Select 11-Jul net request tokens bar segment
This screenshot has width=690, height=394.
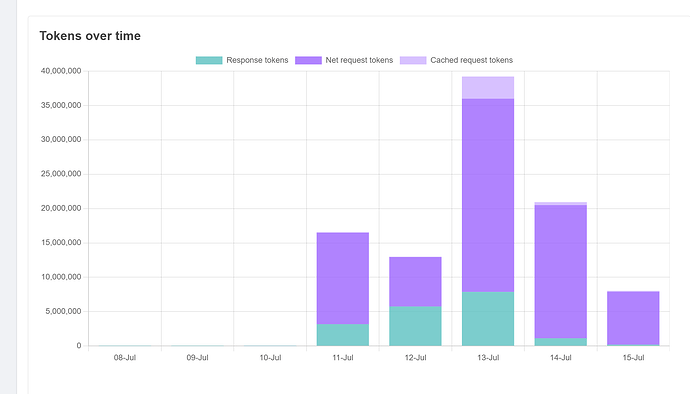[343, 278]
